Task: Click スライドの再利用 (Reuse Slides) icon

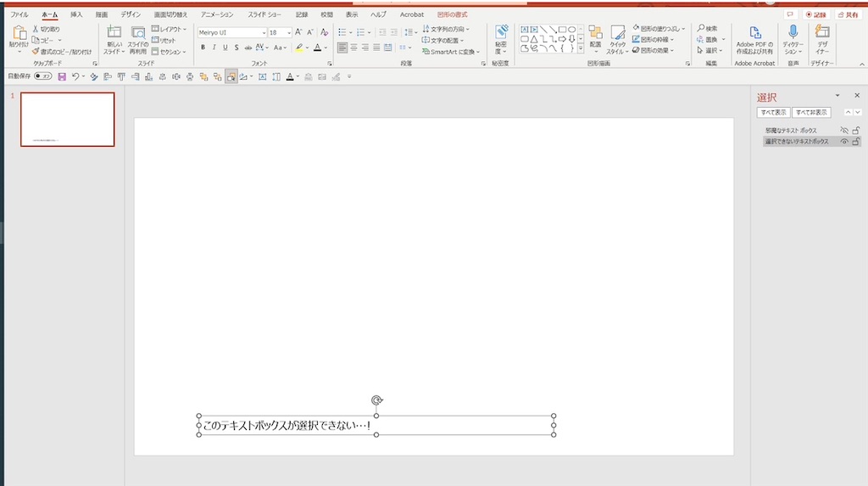Action: pos(137,33)
